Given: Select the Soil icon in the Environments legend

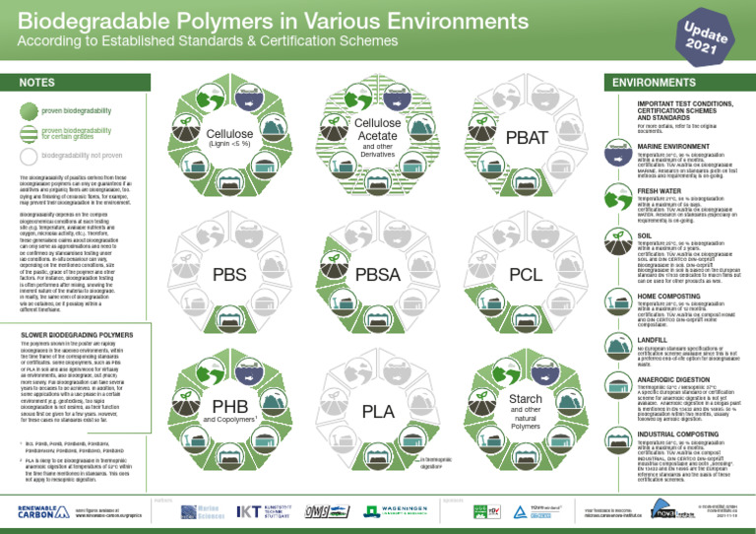Looking at the screenshot, I should click(618, 241).
